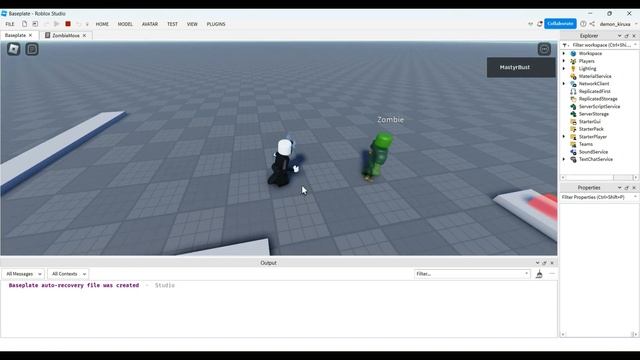Select the Workspace icon in Explorer

[x=573, y=53]
